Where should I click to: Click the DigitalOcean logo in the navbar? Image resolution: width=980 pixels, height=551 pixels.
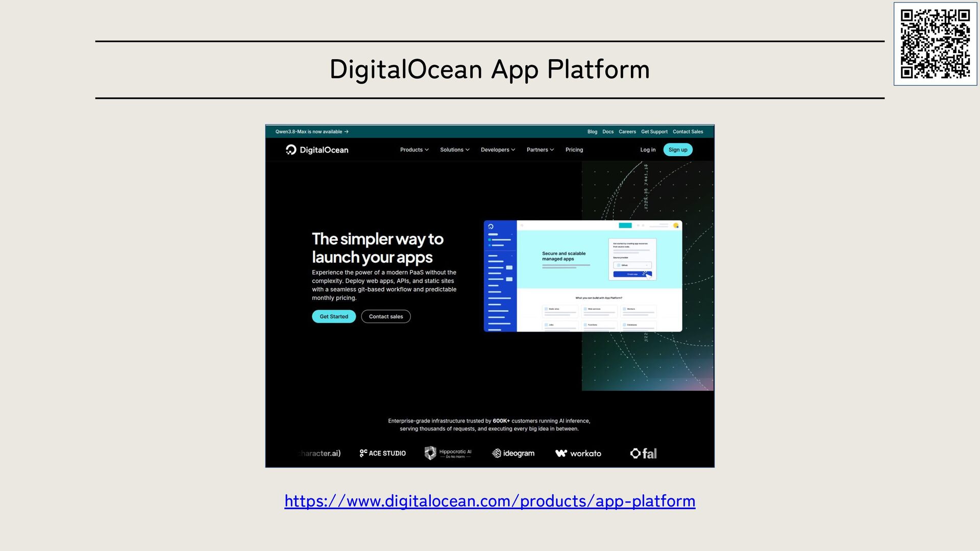[317, 149]
